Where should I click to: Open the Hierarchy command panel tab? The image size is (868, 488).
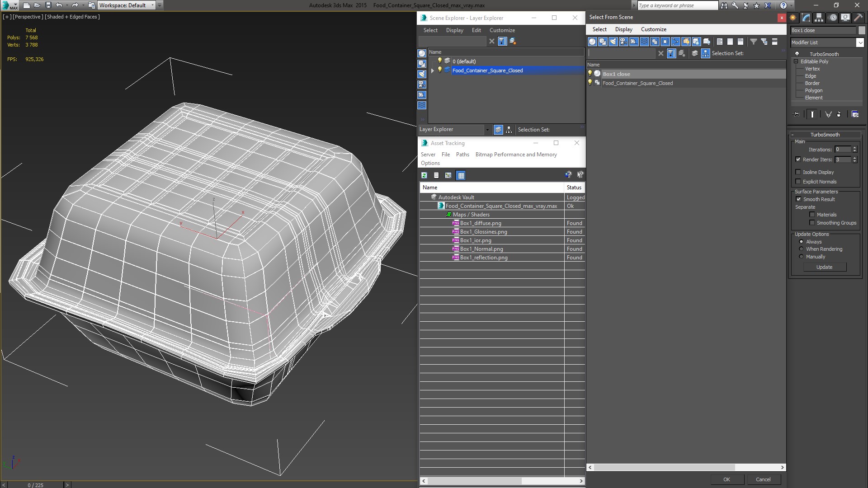(819, 18)
